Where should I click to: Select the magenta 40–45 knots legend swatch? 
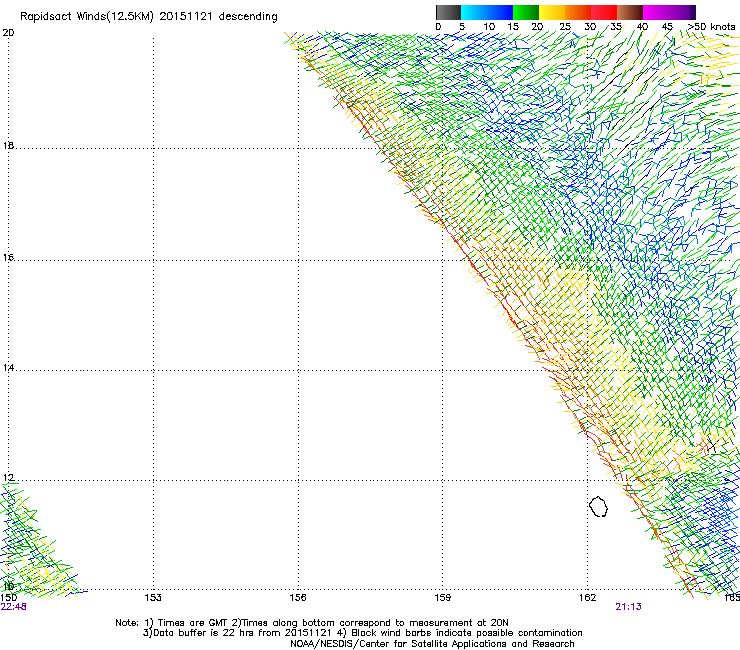pyautogui.click(x=656, y=12)
